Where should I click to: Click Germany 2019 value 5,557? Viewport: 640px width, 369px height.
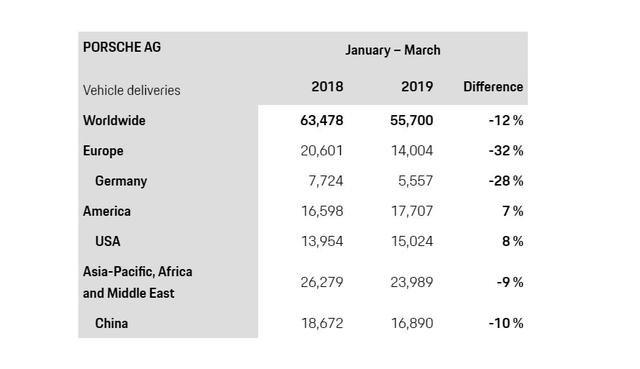tap(416, 181)
